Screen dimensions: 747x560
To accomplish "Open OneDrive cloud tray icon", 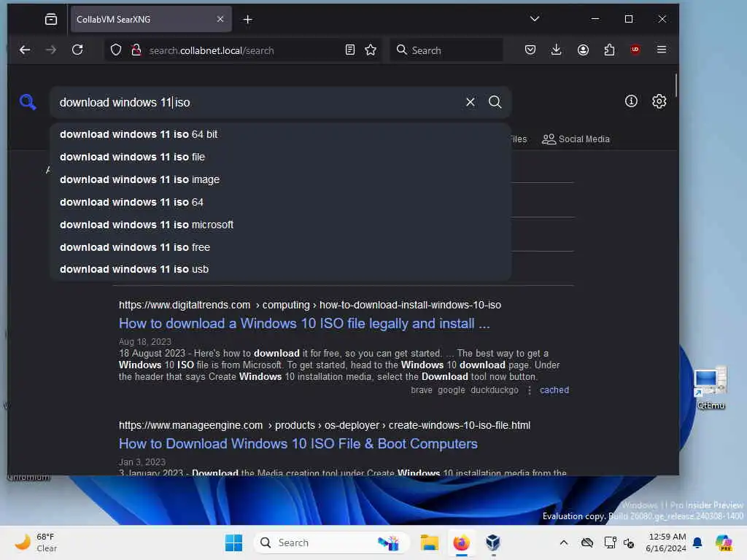I will click(x=587, y=542).
